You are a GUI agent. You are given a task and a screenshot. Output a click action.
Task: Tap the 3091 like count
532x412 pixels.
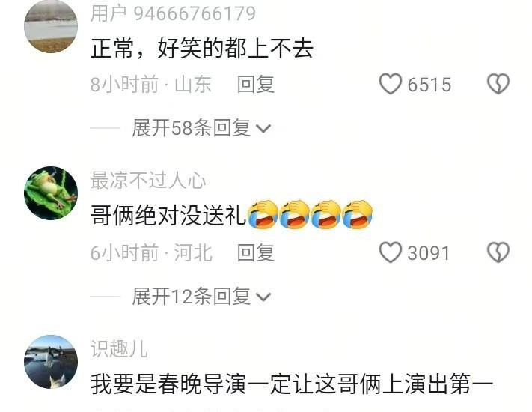[x=429, y=253]
